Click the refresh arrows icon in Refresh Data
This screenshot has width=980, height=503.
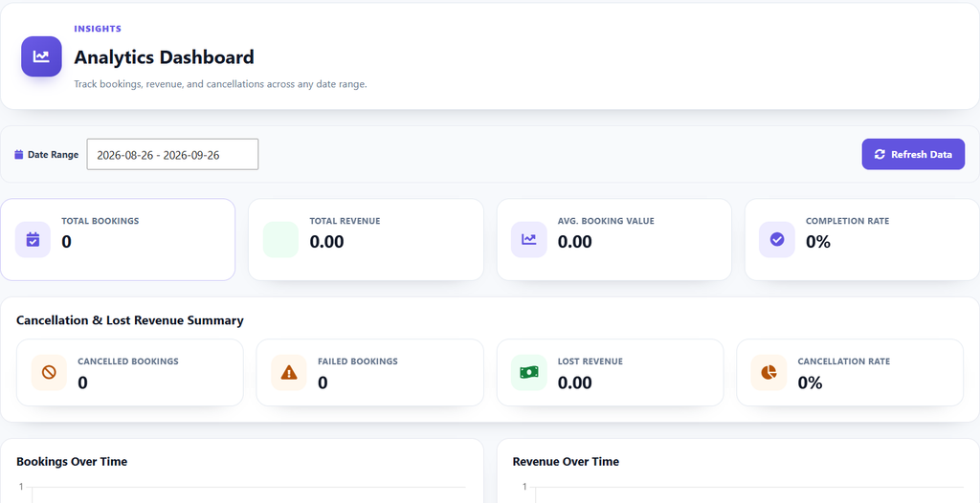(x=880, y=154)
